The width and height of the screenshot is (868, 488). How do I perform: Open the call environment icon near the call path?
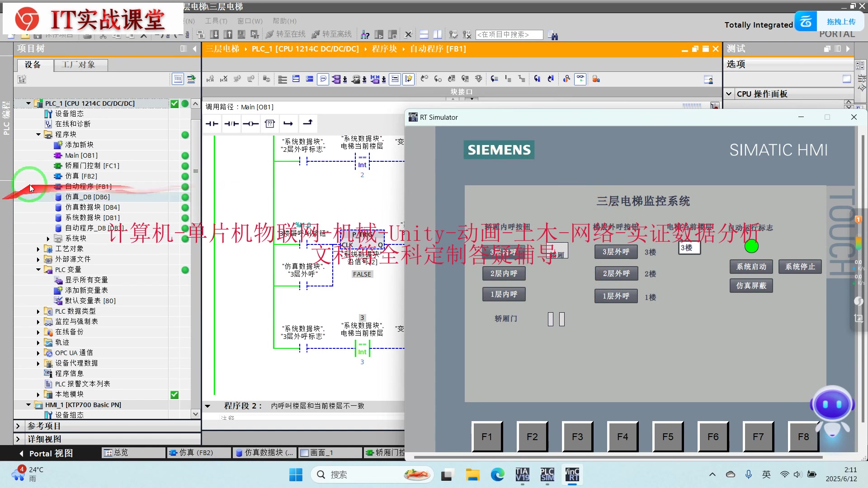tap(715, 106)
